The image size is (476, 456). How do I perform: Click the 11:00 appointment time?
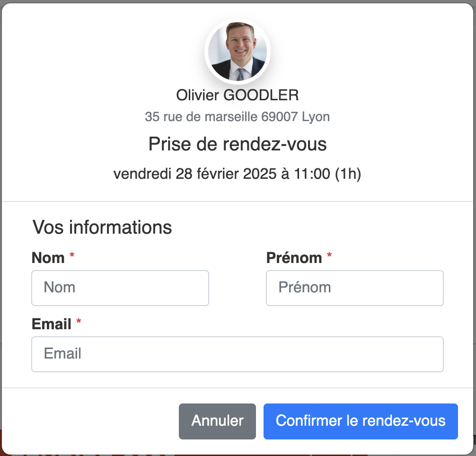312,174
